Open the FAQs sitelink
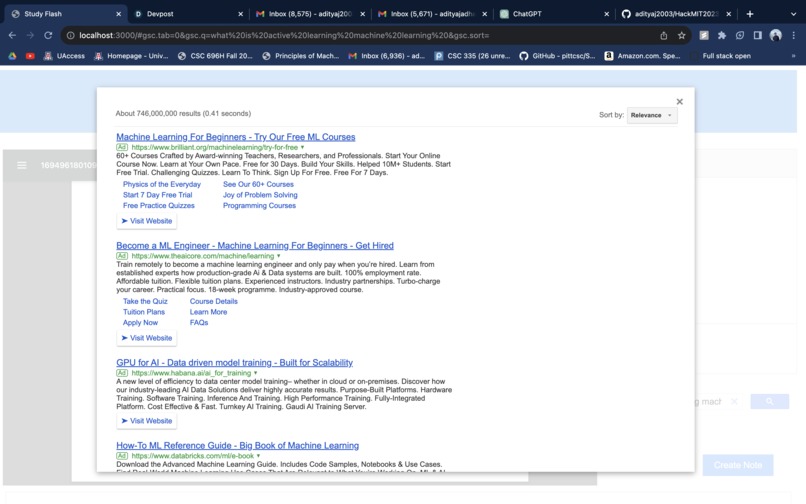 [199, 322]
